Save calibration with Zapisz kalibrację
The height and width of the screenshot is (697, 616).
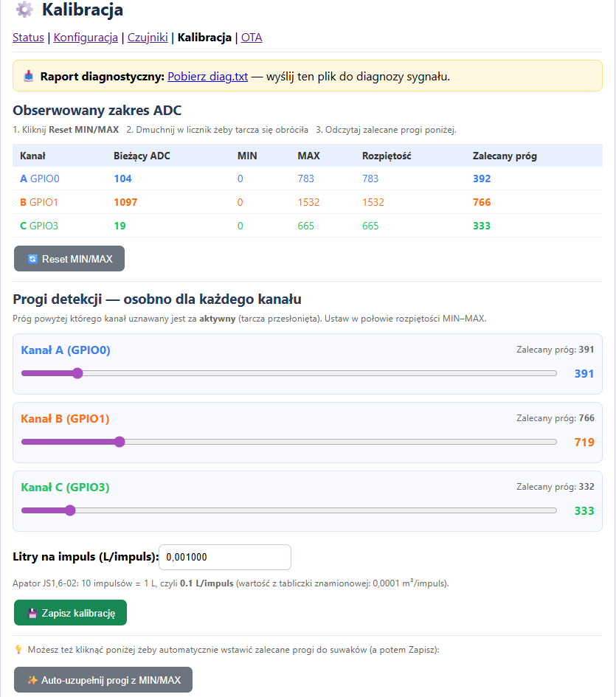pyautogui.click(x=70, y=613)
